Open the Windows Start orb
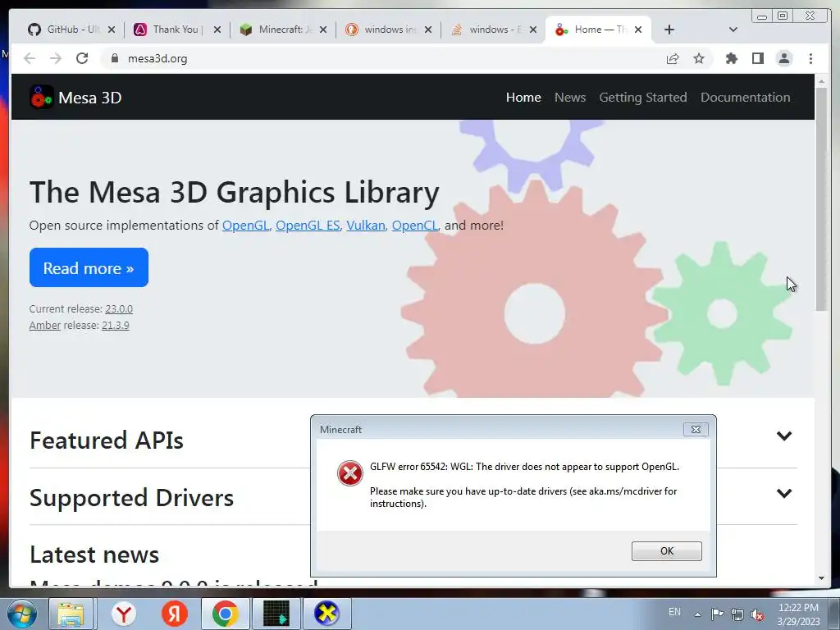840x630 pixels. click(x=21, y=614)
